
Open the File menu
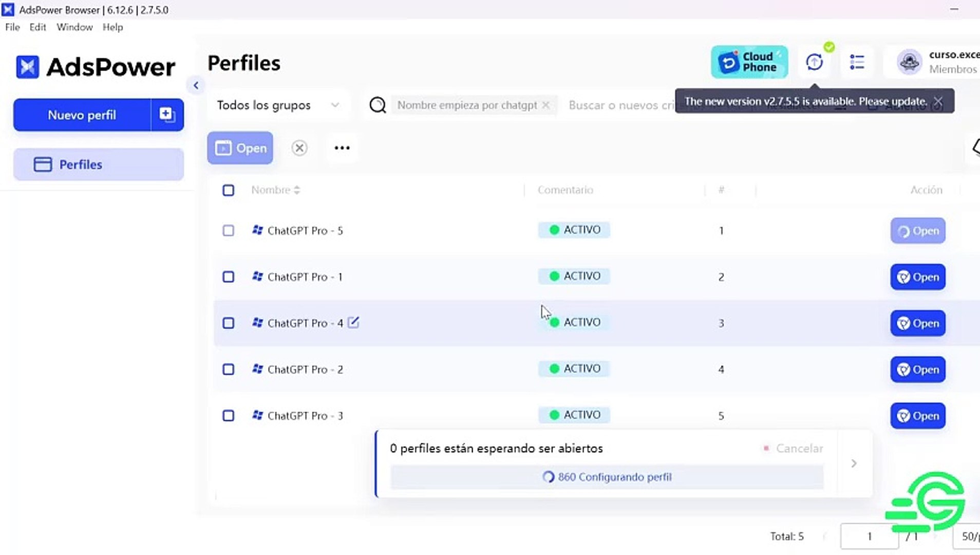pos(12,27)
